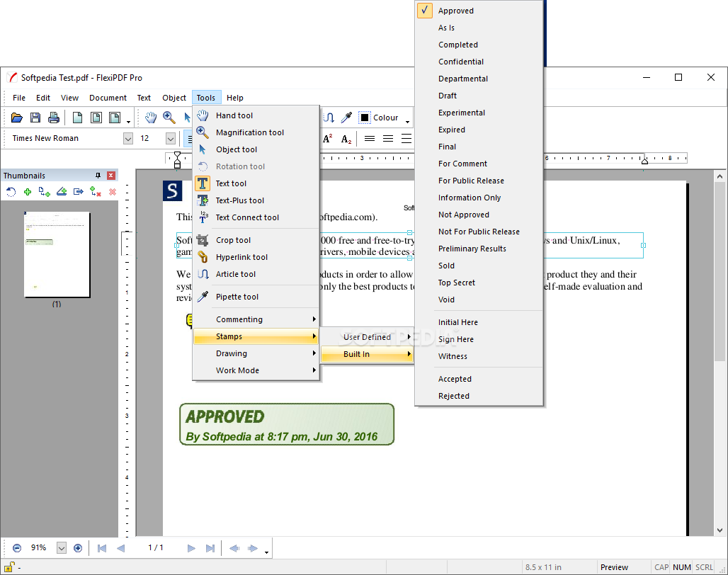Click the Open file folder icon
The height and width of the screenshot is (575, 728).
17,118
